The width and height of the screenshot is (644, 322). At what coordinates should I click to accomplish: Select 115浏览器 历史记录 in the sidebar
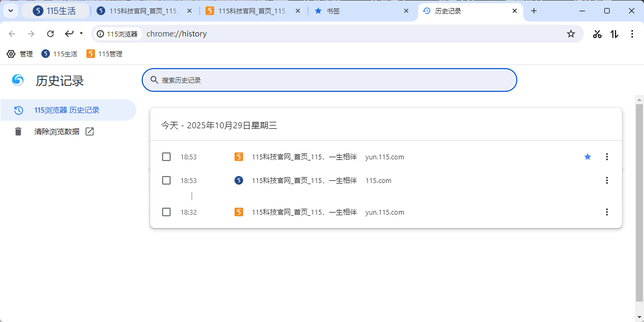pyautogui.click(x=67, y=110)
